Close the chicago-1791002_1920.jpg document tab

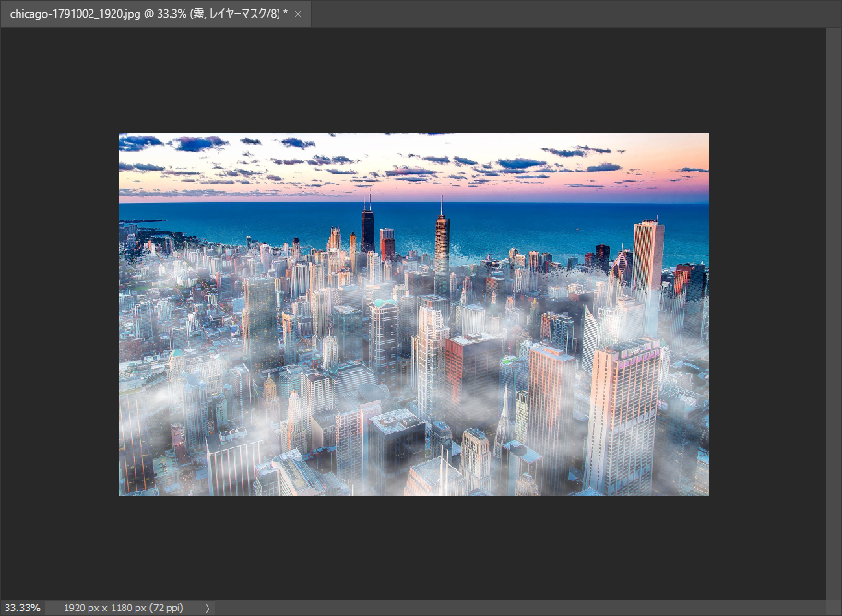click(x=298, y=14)
